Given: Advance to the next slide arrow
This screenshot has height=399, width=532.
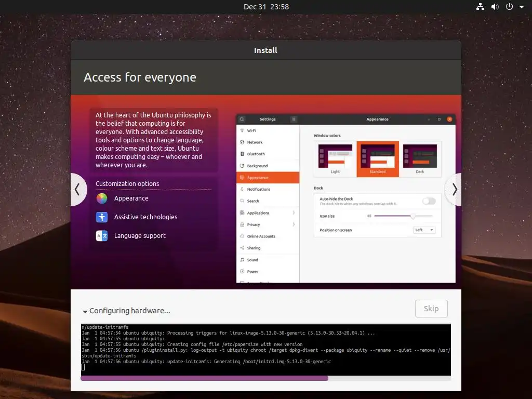Looking at the screenshot, I should 454,189.
